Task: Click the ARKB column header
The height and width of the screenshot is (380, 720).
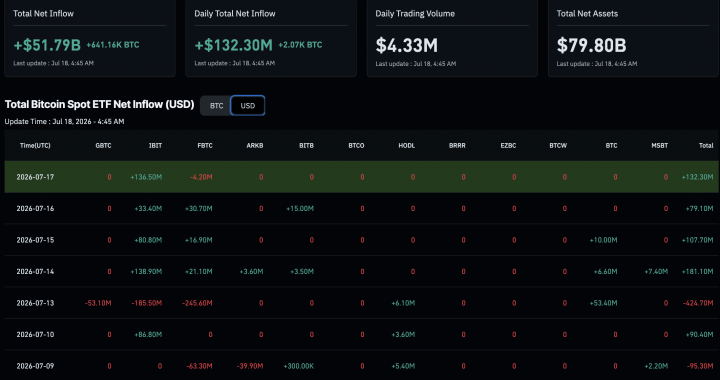Action: 255,145
